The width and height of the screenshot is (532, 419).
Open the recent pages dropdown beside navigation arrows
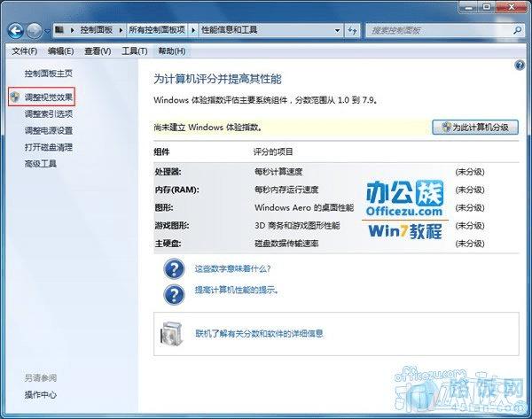pyautogui.click(x=47, y=31)
